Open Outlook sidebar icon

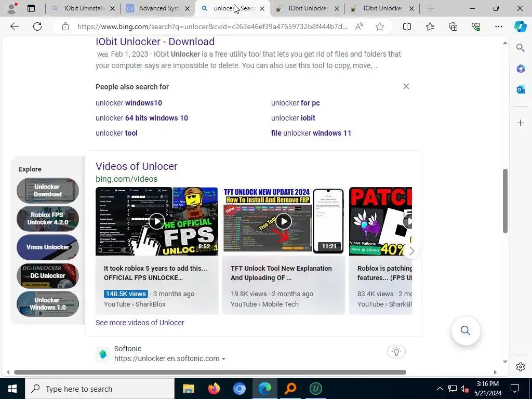[521, 89]
